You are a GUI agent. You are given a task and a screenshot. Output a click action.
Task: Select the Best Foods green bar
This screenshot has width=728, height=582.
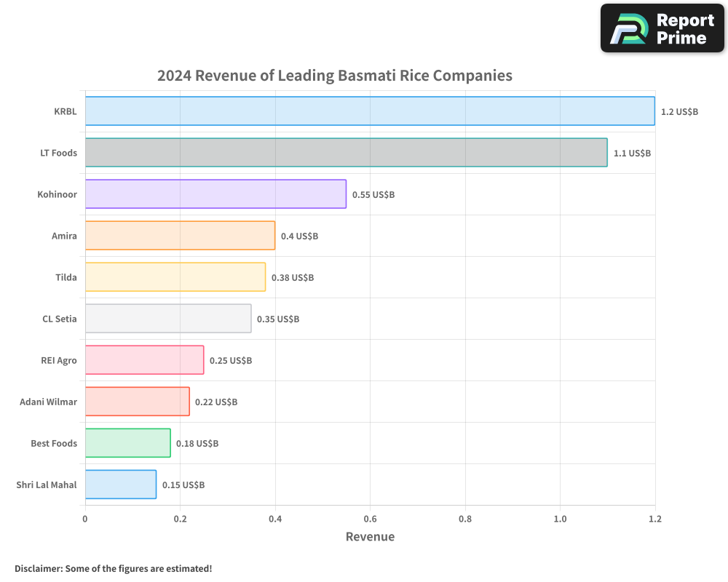pyautogui.click(x=127, y=443)
